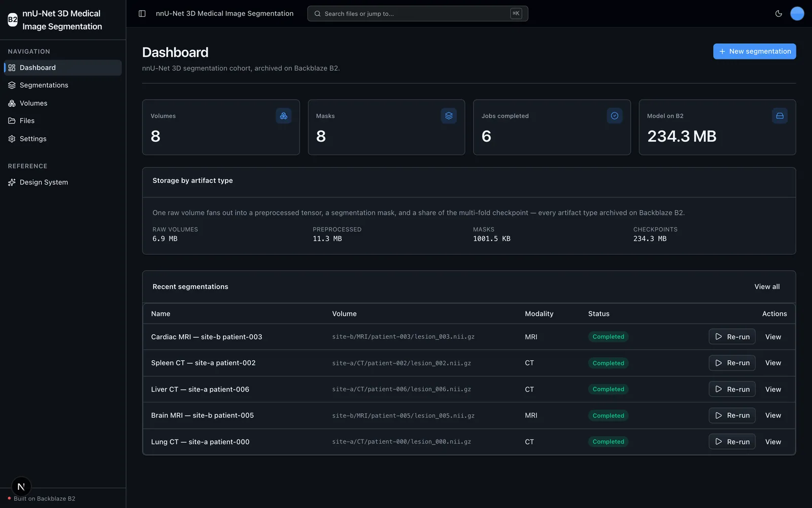This screenshot has width=812, height=508.
Task: Click Spleen CT — site-a patient-002 name
Action: click(x=204, y=363)
